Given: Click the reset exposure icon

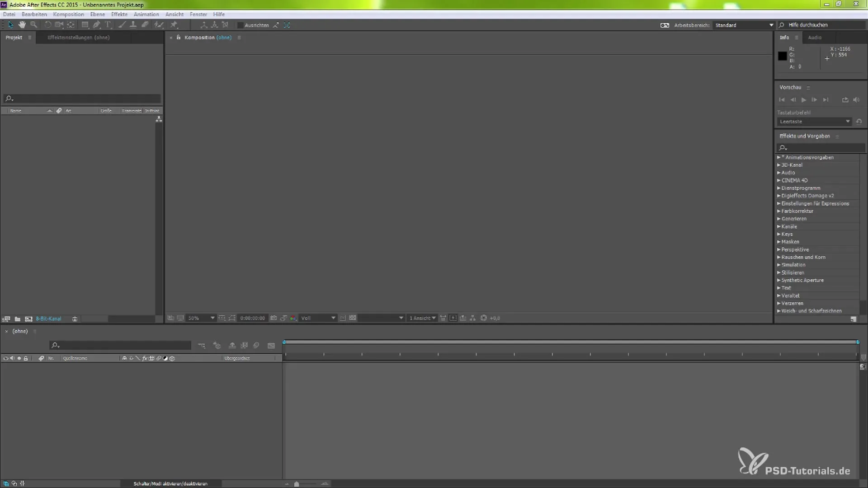Looking at the screenshot, I should (x=483, y=318).
